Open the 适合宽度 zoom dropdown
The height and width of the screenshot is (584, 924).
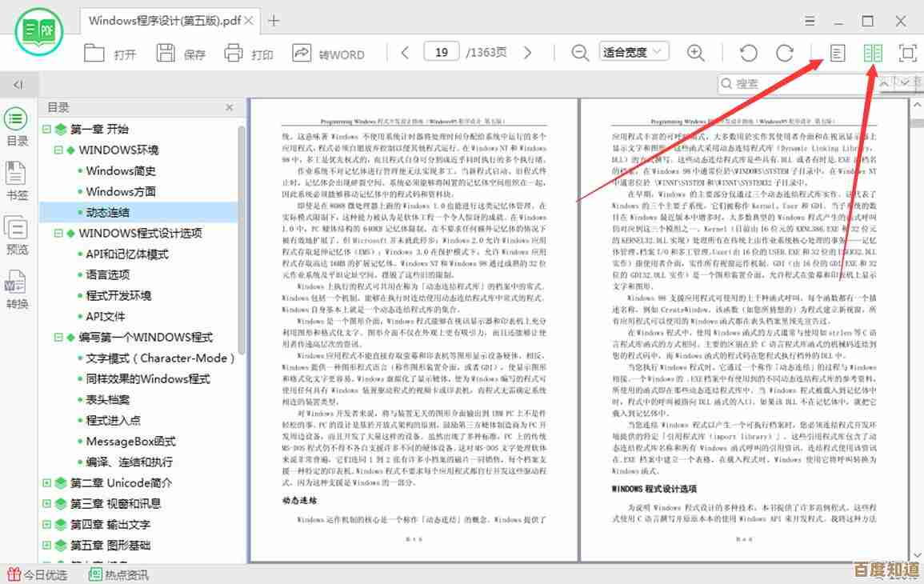634,53
